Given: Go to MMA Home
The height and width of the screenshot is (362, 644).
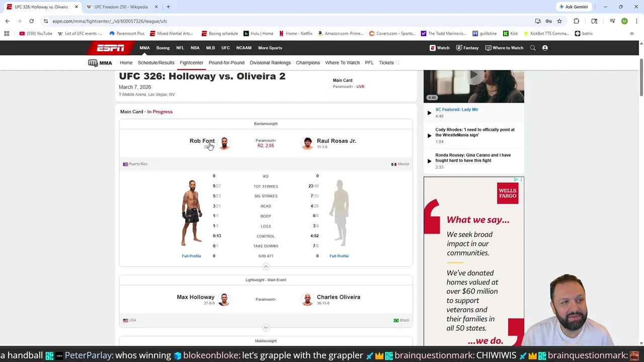Looking at the screenshot, I should (x=126, y=63).
